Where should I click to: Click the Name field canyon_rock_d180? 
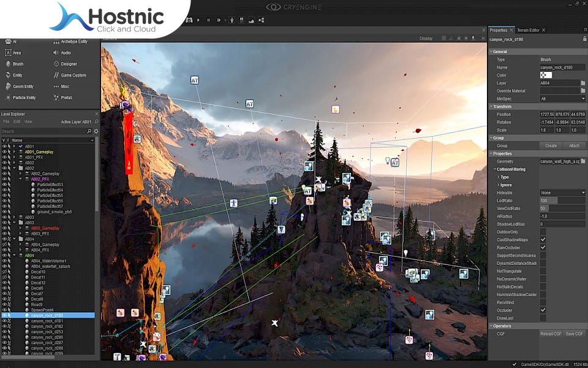coord(562,67)
